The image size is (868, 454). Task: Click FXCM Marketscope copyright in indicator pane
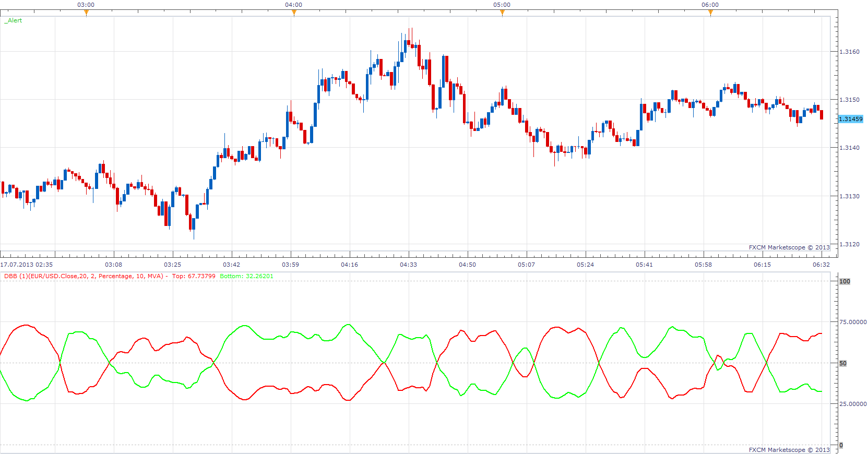pyautogui.click(x=789, y=450)
